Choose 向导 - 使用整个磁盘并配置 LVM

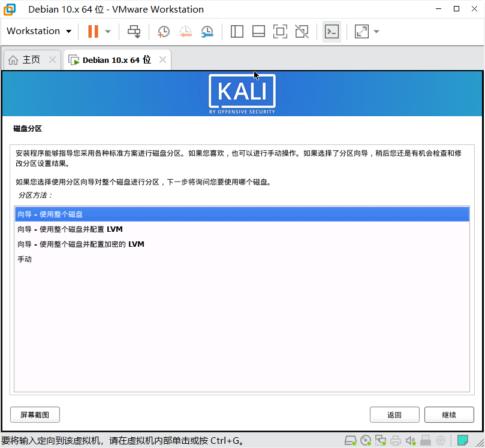(242, 229)
